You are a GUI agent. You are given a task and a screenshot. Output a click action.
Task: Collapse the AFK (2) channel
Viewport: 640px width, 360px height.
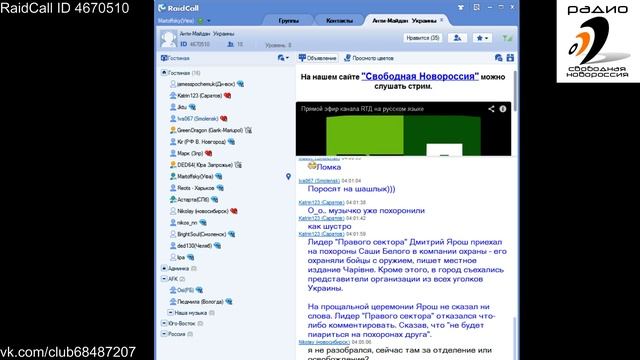(164, 278)
